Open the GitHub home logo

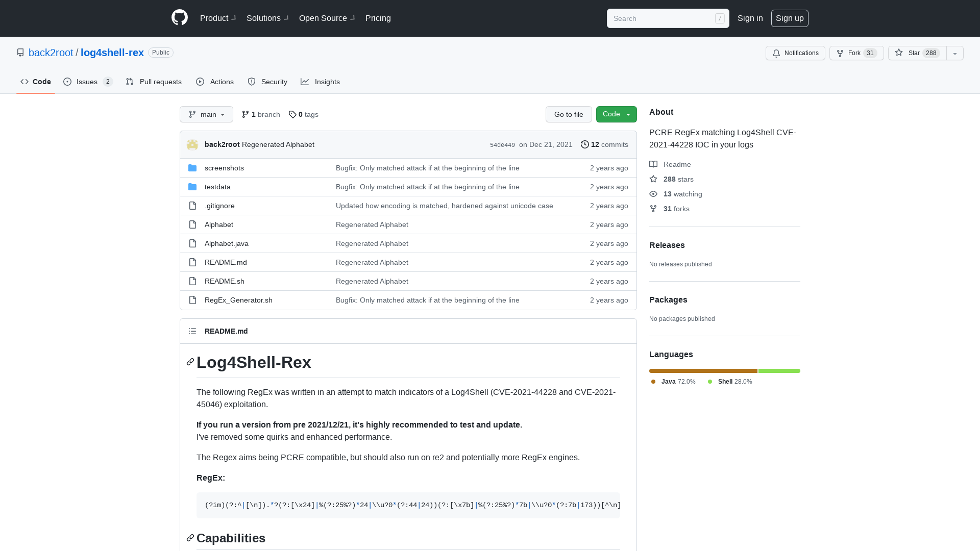pyautogui.click(x=180, y=18)
